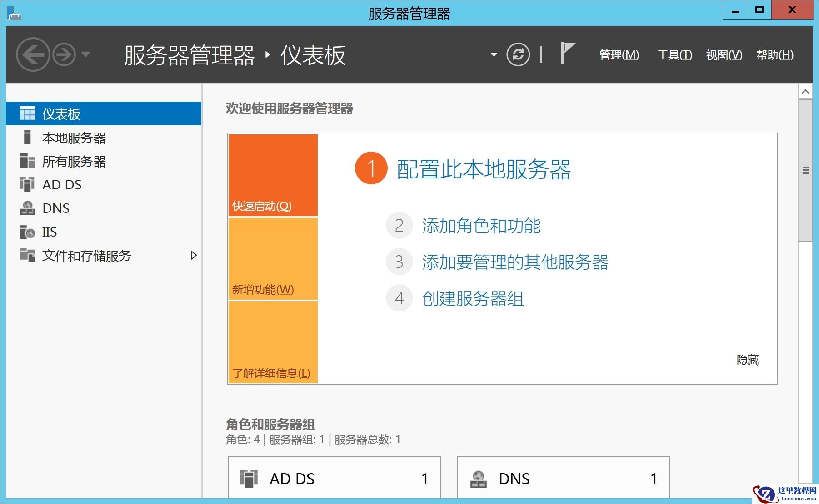This screenshot has height=504, width=819.
Task: Click the IIS icon in the sidebar
Action: click(26, 232)
